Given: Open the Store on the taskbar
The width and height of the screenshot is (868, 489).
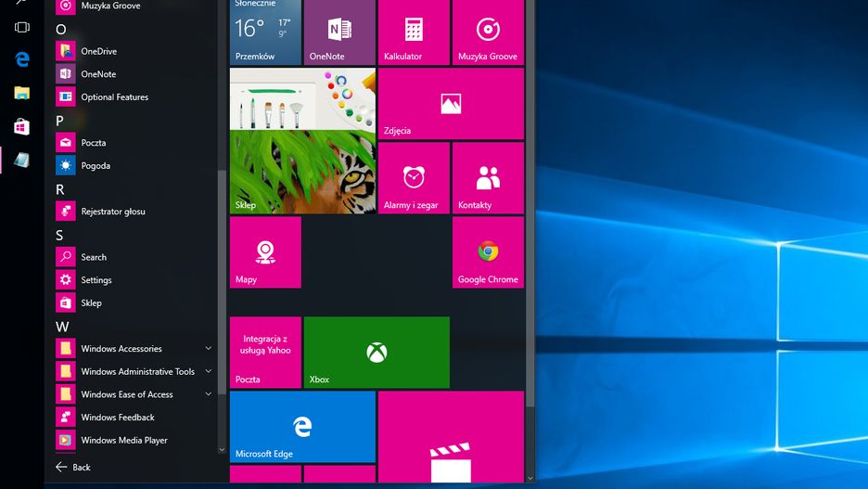Looking at the screenshot, I should click(x=22, y=127).
